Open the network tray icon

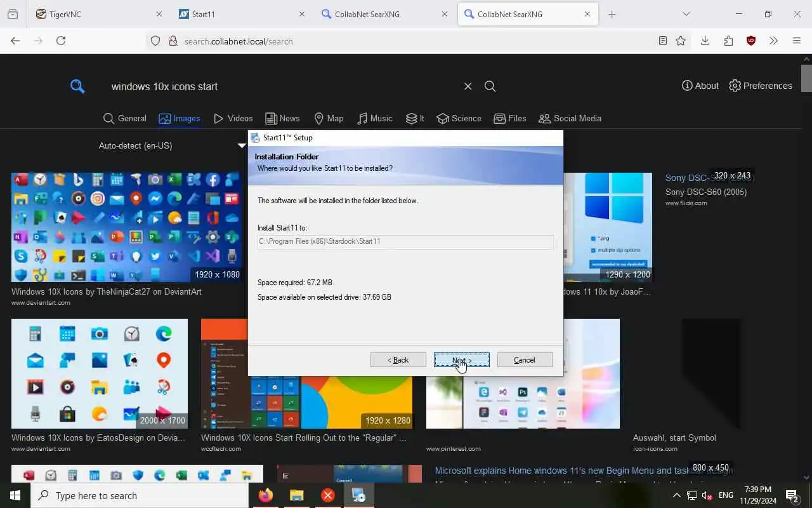[x=692, y=495]
